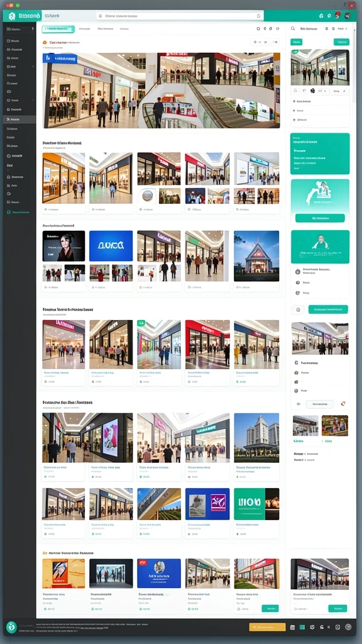Open the user avatar in the top-right header
The image size is (362, 644).
(x=347, y=16)
